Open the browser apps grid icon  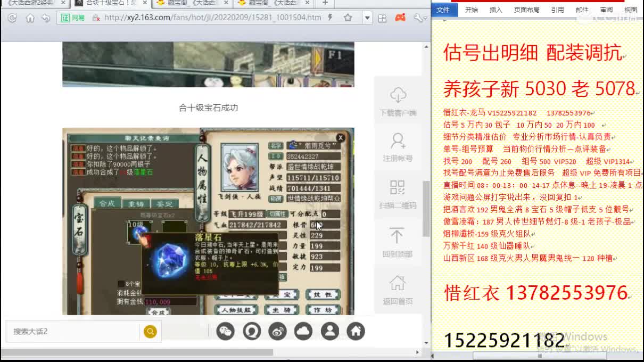point(382,18)
